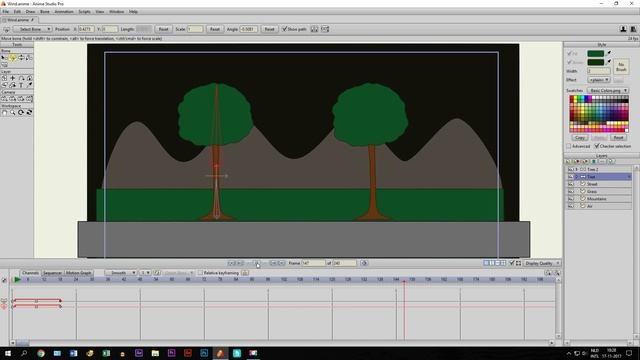Select the Pan Workspace hand tool
Viewport: 640px width, 360px height.
pyautogui.click(x=4, y=112)
